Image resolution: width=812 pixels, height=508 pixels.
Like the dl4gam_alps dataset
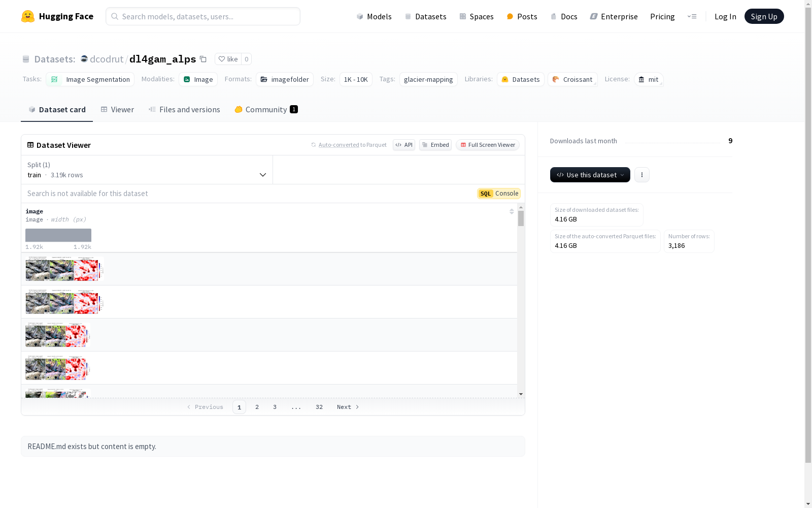click(x=228, y=59)
